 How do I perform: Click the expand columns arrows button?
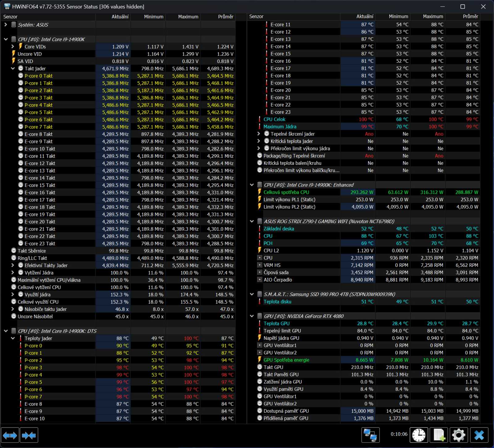(x=10, y=436)
